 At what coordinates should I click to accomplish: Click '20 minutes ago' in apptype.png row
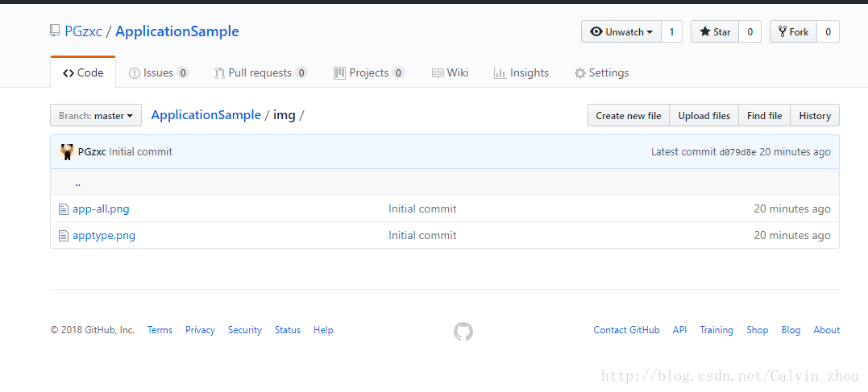tap(792, 236)
